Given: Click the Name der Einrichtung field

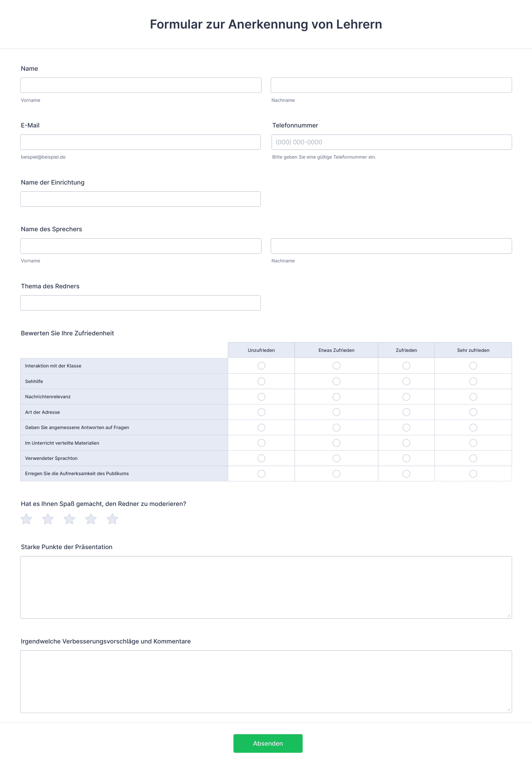Looking at the screenshot, I should click(x=140, y=199).
